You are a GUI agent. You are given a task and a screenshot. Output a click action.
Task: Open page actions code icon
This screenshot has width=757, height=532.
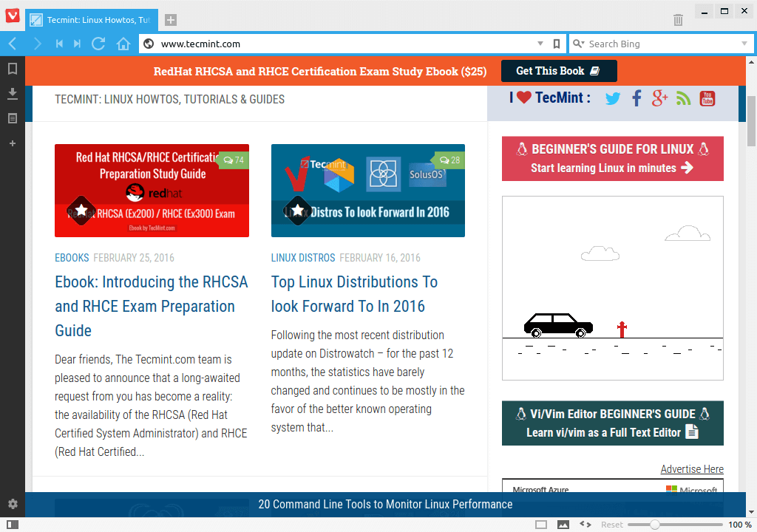click(585, 525)
